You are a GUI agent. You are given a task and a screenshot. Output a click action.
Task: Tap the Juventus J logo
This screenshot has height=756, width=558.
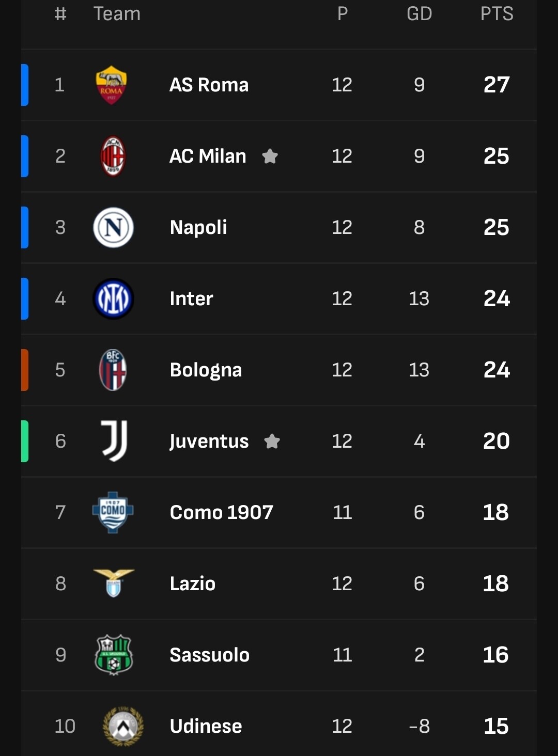pos(114,440)
